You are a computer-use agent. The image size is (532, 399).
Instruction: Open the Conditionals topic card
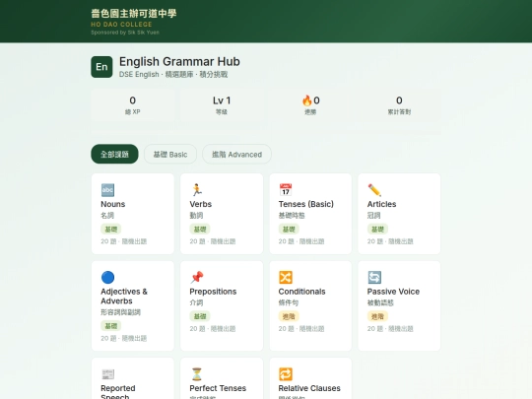coord(310,305)
